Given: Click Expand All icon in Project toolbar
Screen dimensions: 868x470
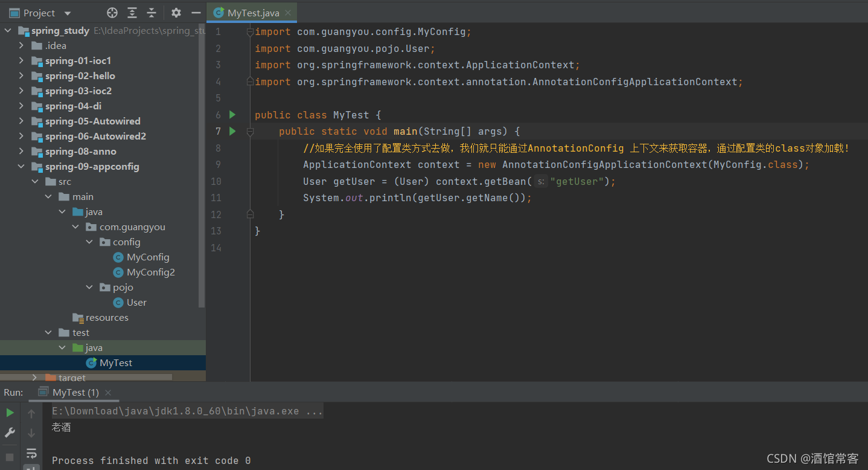Looking at the screenshot, I should (x=132, y=13).
